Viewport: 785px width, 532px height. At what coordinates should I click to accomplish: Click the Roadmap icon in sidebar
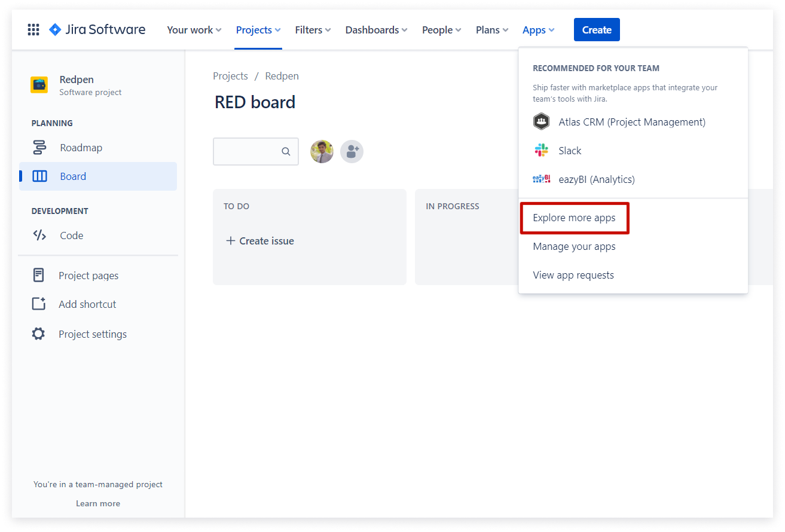point(39,148)
